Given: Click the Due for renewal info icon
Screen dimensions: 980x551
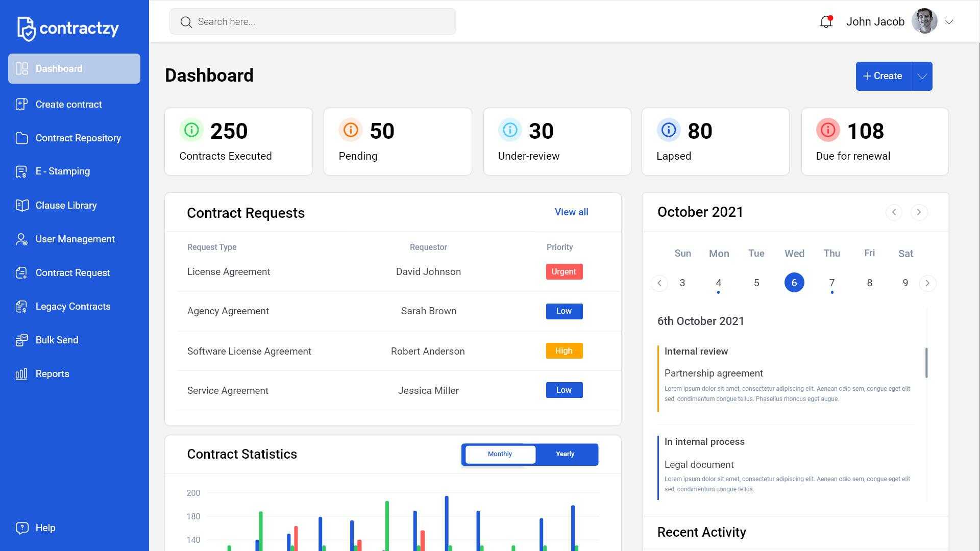Looking at the screenshot, I should [827, 130].
